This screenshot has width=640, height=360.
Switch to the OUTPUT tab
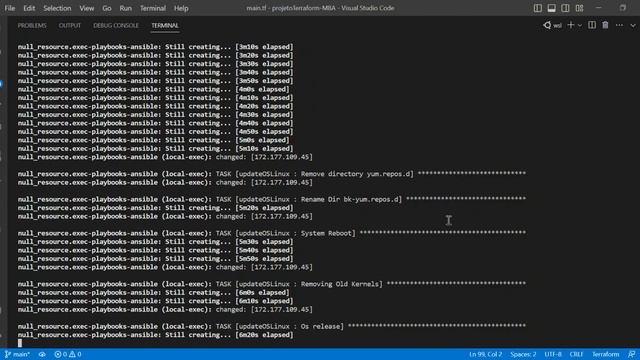pos(70,25)
